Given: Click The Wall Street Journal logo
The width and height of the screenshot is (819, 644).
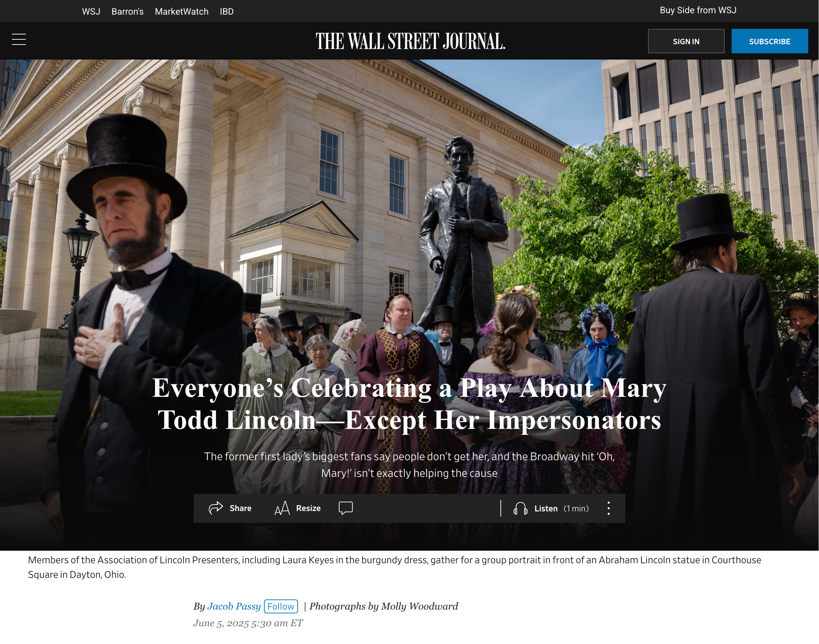Looking at the screenshot, I should tap(410, 41).
